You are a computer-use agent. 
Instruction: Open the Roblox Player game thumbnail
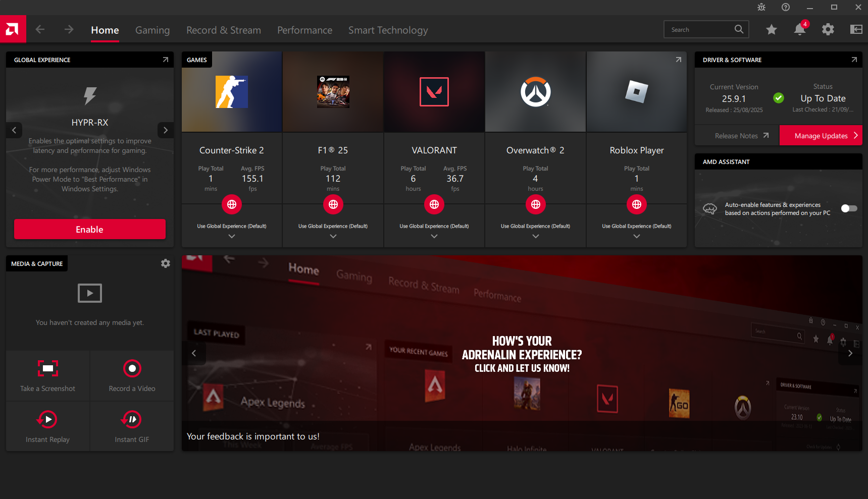[637, 92]
